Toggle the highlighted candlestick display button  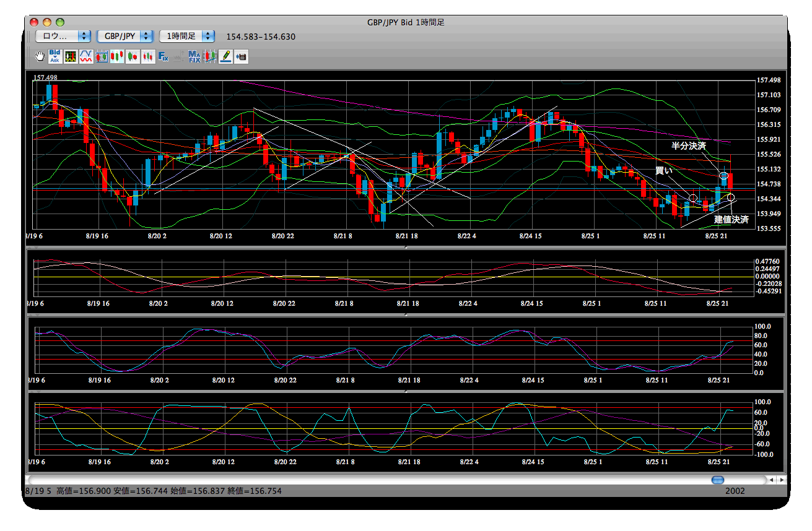(117, 56)
